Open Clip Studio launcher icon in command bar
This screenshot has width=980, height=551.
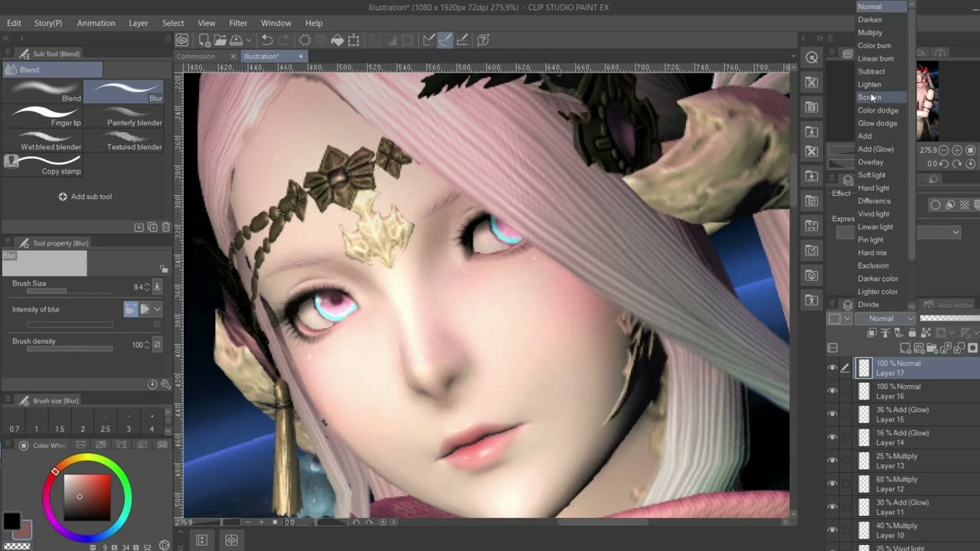click(x=182, y=40)
